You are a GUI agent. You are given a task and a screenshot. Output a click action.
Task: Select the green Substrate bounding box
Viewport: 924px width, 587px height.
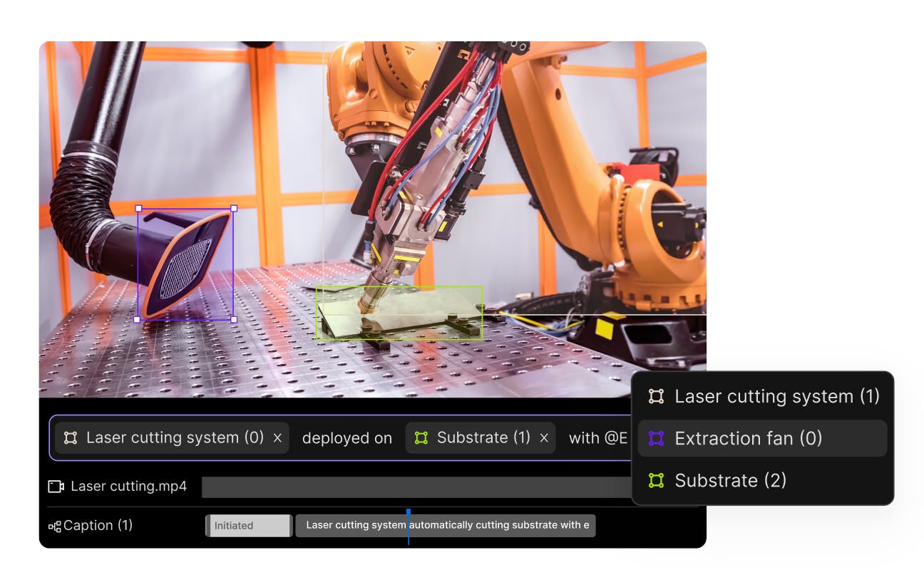pyautogui.click(x=399, y=313)
